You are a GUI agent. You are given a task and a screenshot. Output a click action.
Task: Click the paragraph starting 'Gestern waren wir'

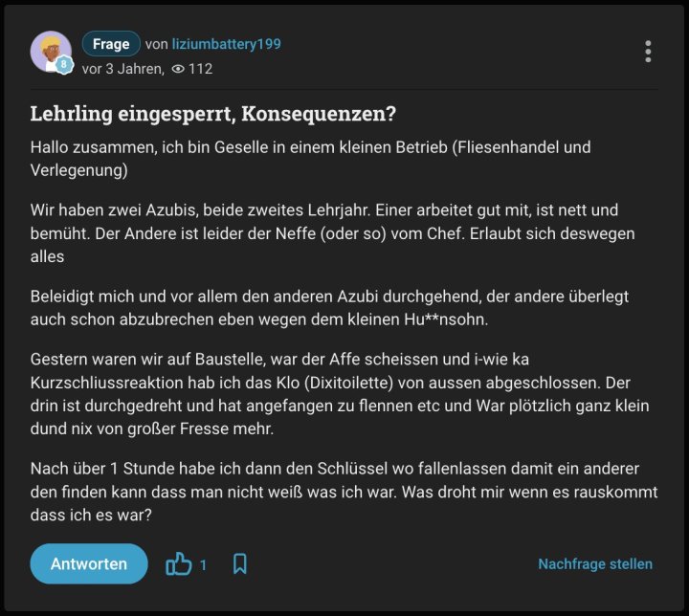[x=339, y=393]
